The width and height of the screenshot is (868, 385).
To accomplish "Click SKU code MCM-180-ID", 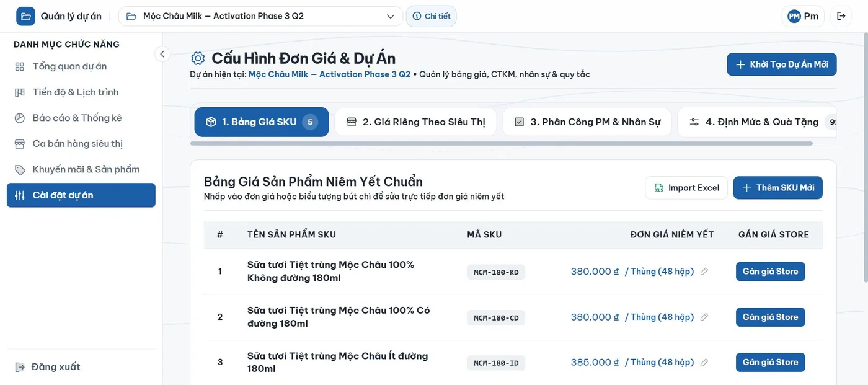I will [496, 363].
